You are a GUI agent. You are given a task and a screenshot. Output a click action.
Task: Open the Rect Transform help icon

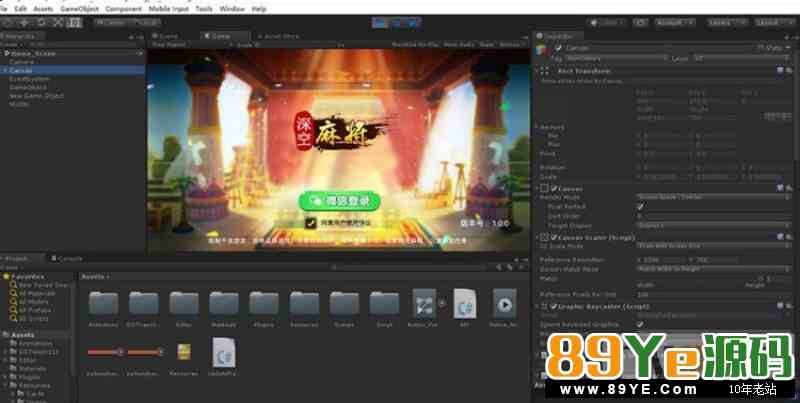780,70
